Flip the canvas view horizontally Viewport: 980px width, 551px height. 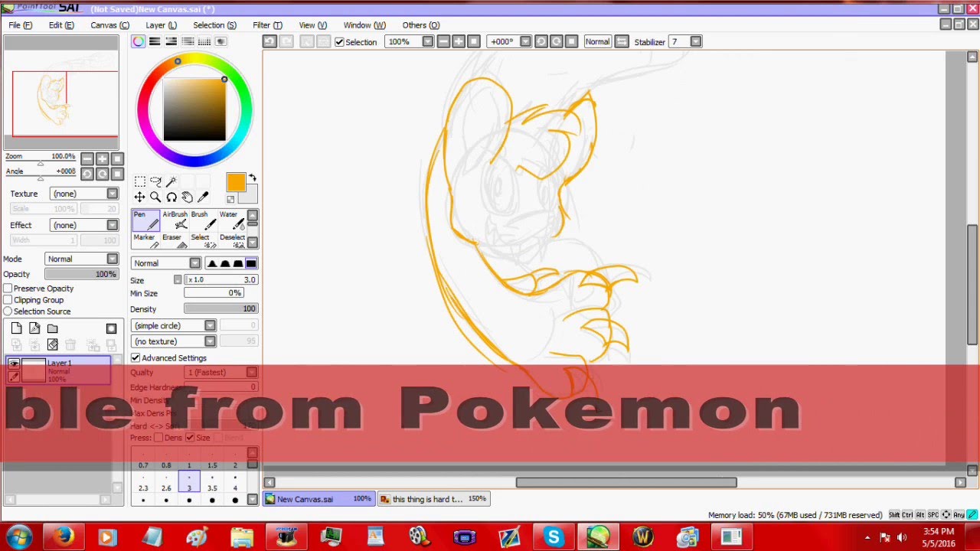coord(622,41)
